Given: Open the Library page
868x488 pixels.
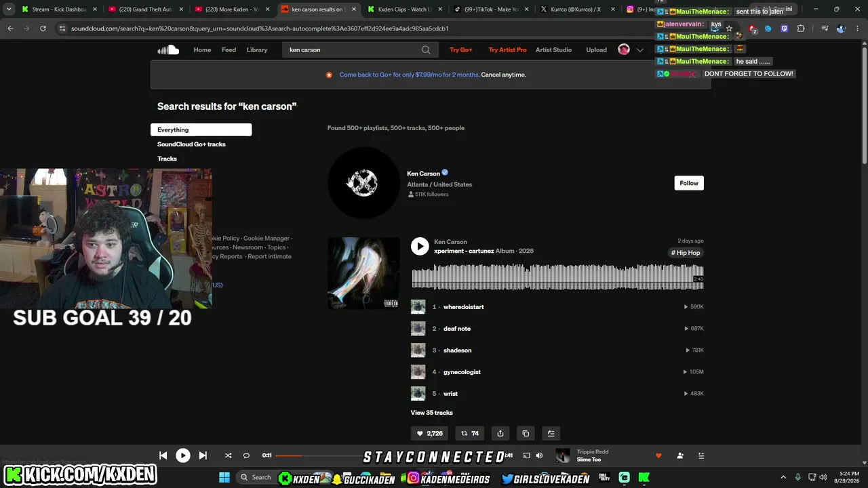Looking at the screenshot, I should pyautogui.click(x=257, y=49).
